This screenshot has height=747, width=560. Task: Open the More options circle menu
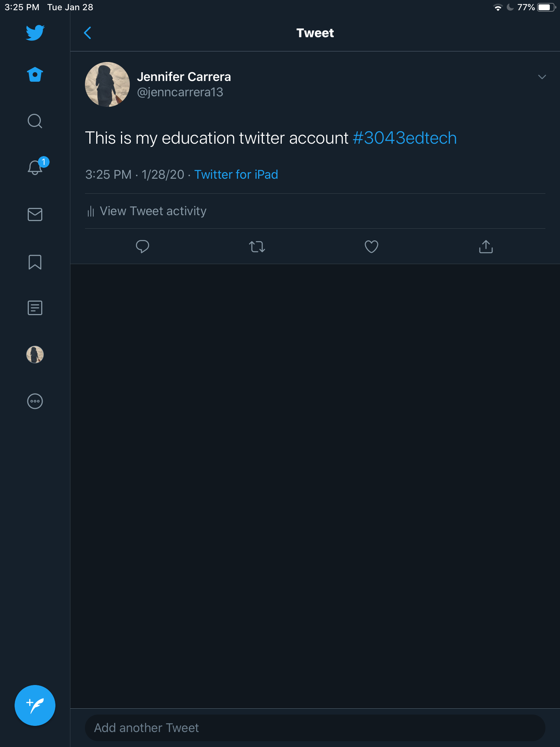pyautogui.click(x=35, y=401)
